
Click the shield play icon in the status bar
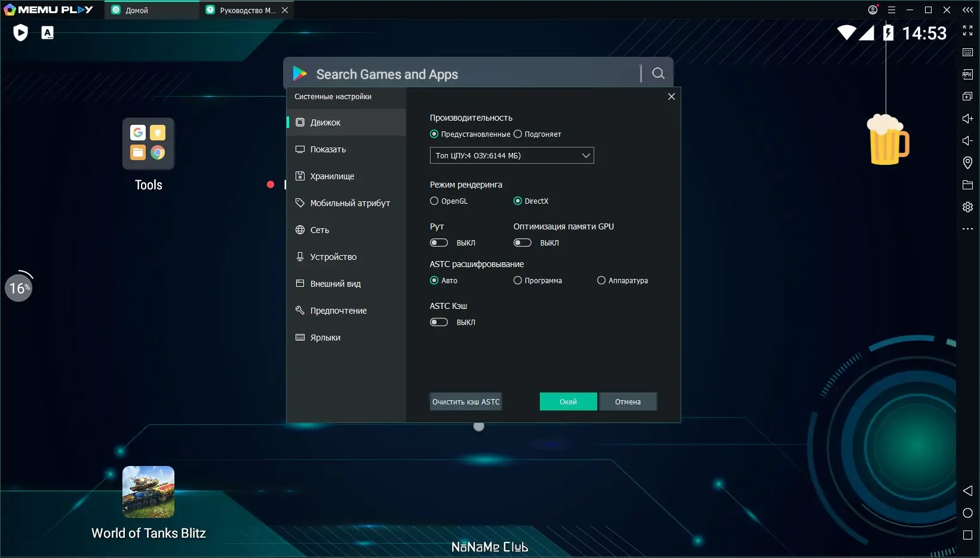20,32
